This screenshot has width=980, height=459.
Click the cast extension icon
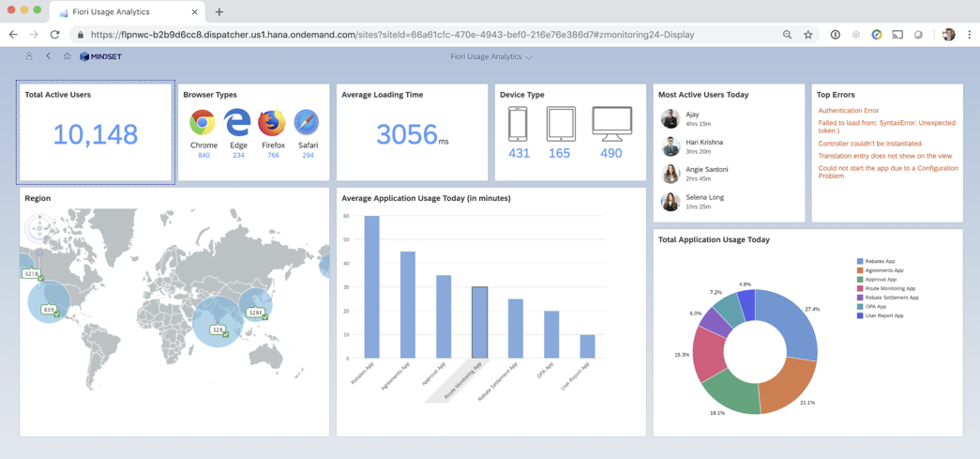897,35
